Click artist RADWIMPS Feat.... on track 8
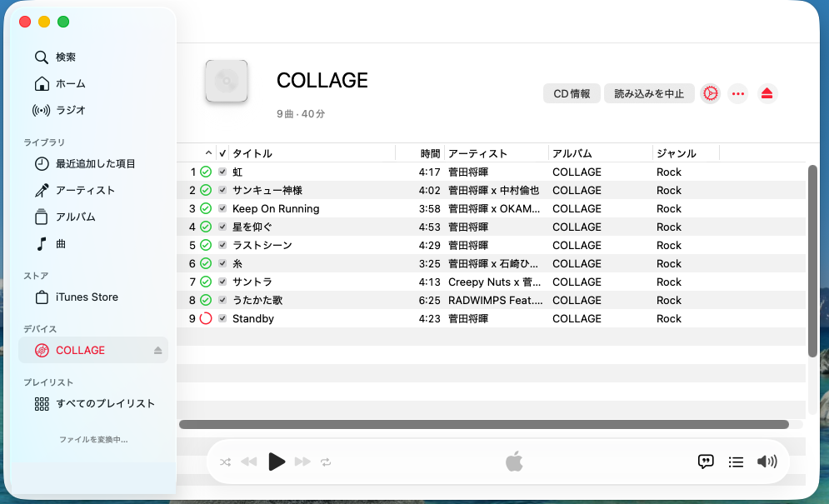829x504 pixels. (x=496, y=300)
